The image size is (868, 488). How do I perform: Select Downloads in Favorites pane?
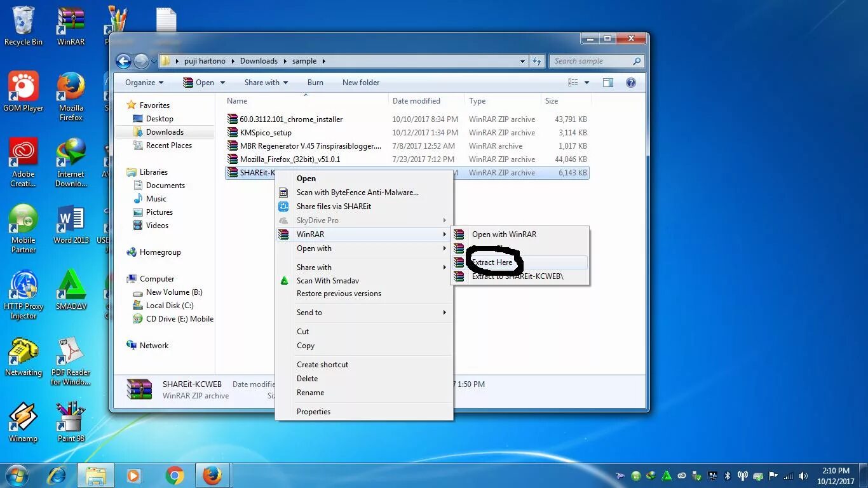coord(165,132)
